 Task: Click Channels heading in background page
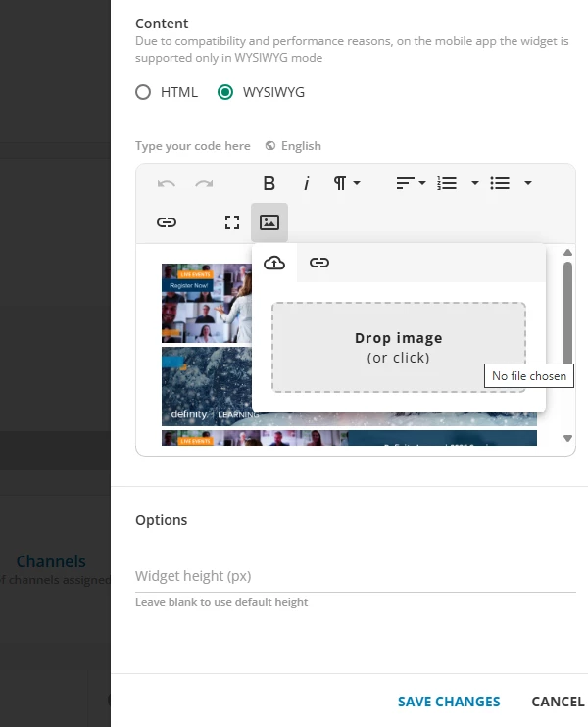(51, 561)
